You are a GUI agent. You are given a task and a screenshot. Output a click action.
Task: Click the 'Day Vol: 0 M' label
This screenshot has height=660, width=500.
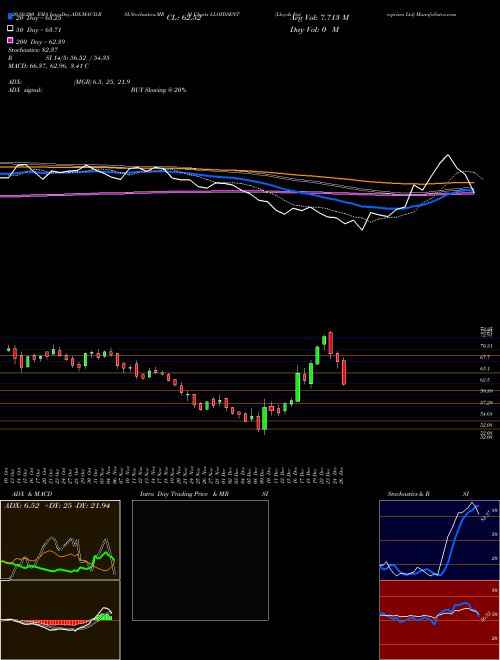pyautogui.click(x=315, y=29)
